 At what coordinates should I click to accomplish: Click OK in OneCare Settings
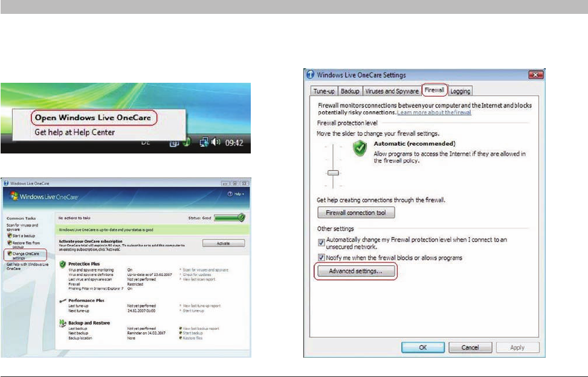tap(422, 347)
